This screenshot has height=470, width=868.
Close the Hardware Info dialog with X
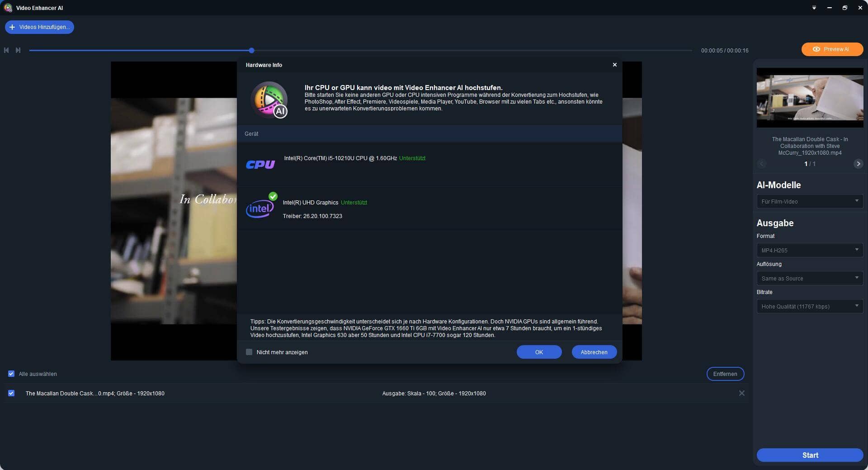pyautogui.click(x=614, y=65)
